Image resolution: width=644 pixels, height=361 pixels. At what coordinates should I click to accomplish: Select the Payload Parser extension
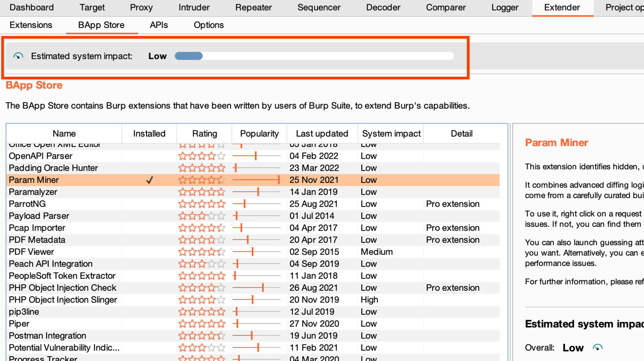(x=253, y=216)
